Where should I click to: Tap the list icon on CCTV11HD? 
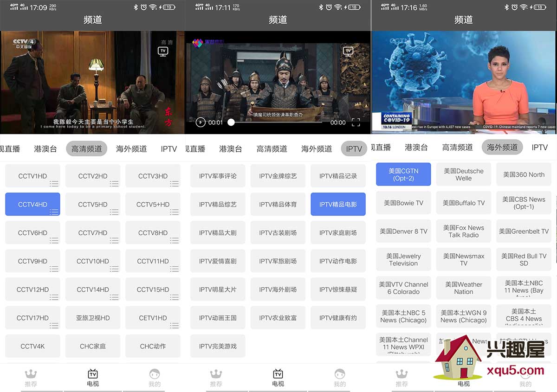(x=175, y=269)
